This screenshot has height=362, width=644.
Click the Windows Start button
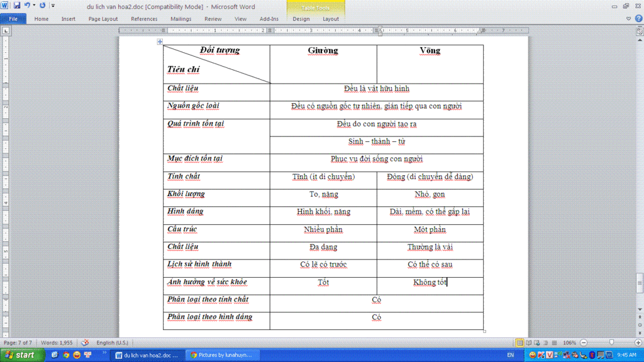coord(22,355)
